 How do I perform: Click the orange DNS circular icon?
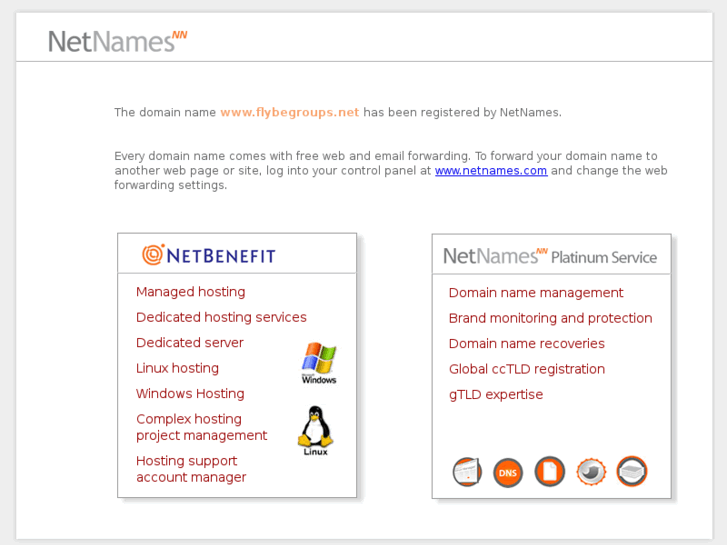pos(508,473)
